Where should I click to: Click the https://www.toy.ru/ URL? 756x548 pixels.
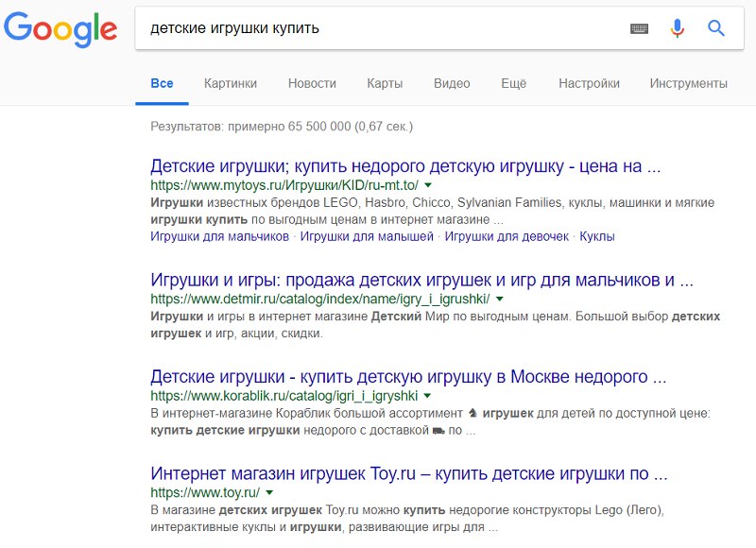[205, 492]
